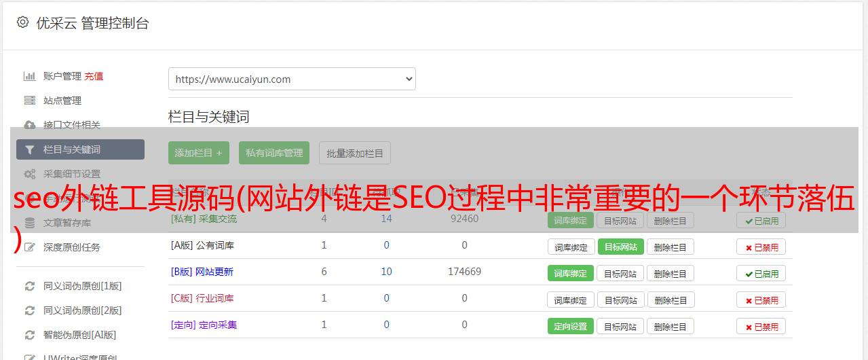Image resolution: width=868 pixels, height=360 pixels.
Task: Click 目标网站 in the 行业词库 row
Action: tap(620, 300)
